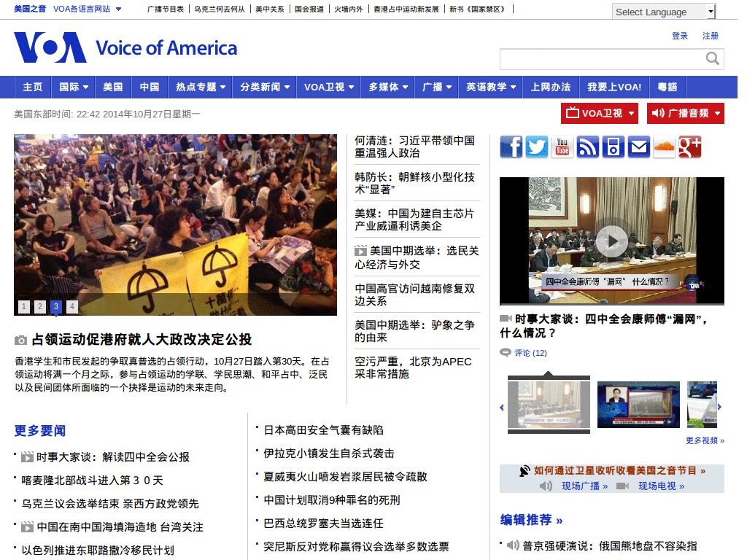The width and height of the screenshot is (747, 560).
Task: Click camera icon next to 现场电视
Action: point(623,486)
